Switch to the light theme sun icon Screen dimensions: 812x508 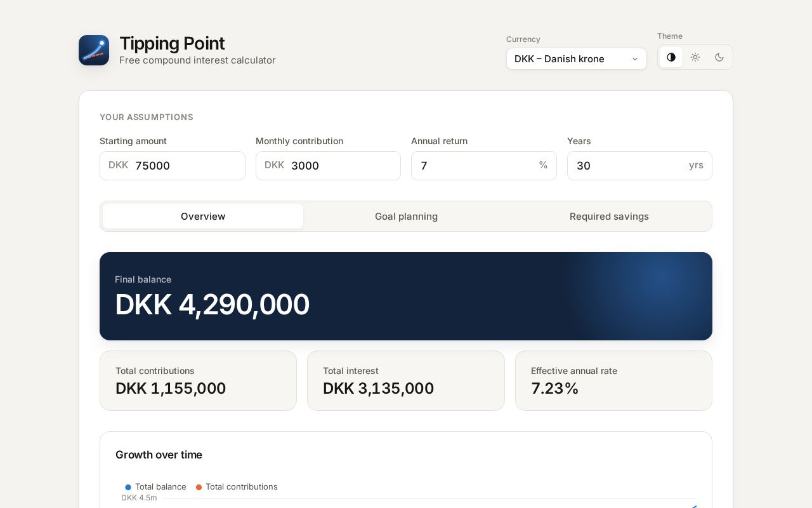[695, 57]
